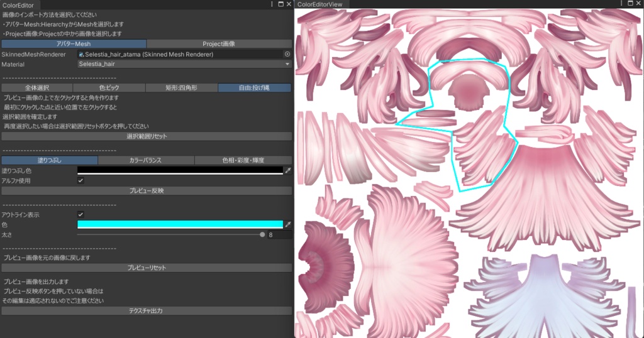
Task: Click the mesh icon before Selestia_hair_atama
Action: pos(81,54)
